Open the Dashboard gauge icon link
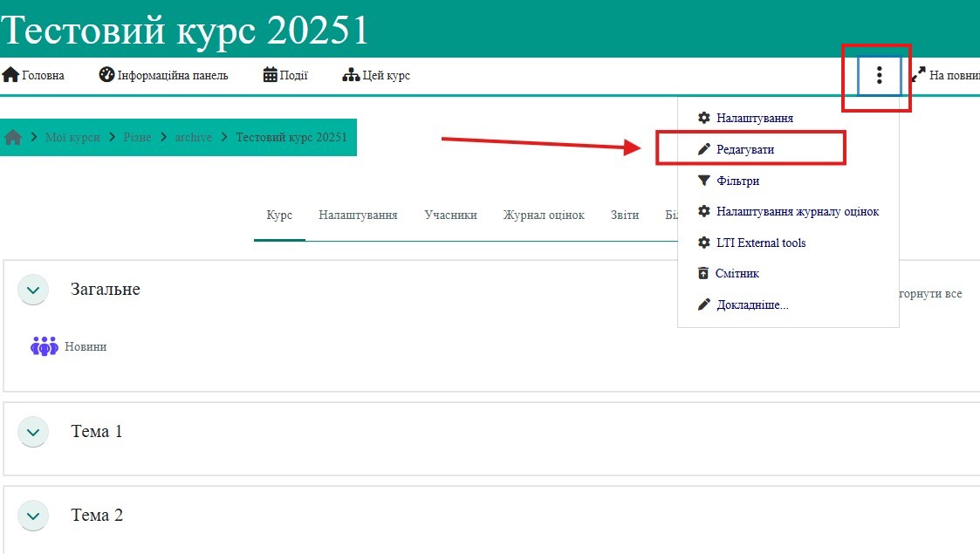The width and height of the screenshot is (980, 554). click(x=106, y=75)
